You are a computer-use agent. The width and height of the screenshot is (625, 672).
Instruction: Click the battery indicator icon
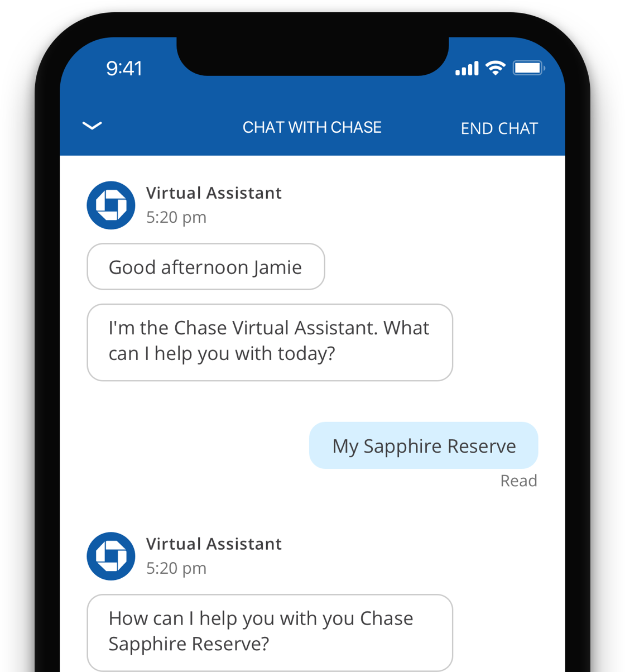(529, 68)
